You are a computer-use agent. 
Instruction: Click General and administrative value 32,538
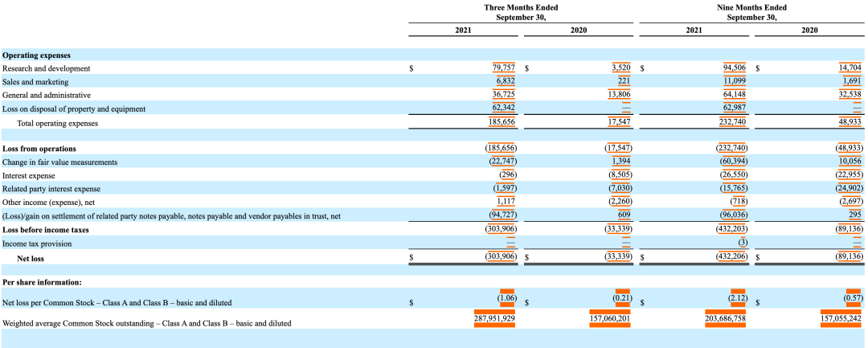pos(850,95)
